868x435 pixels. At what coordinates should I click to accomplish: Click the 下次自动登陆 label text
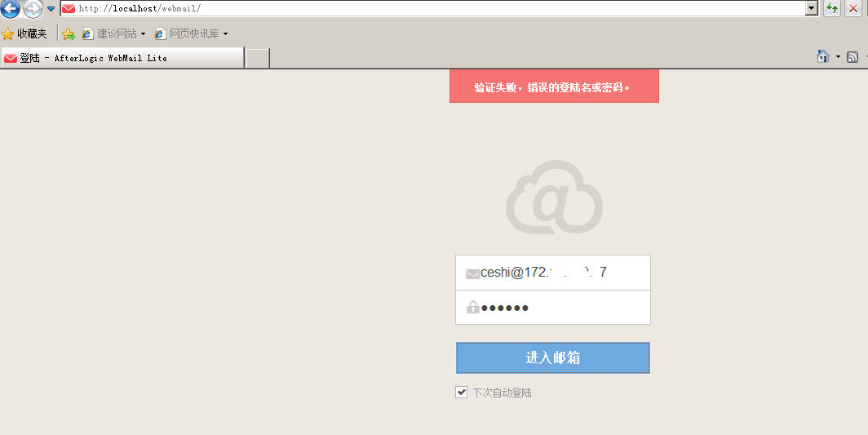pos(502,393)
